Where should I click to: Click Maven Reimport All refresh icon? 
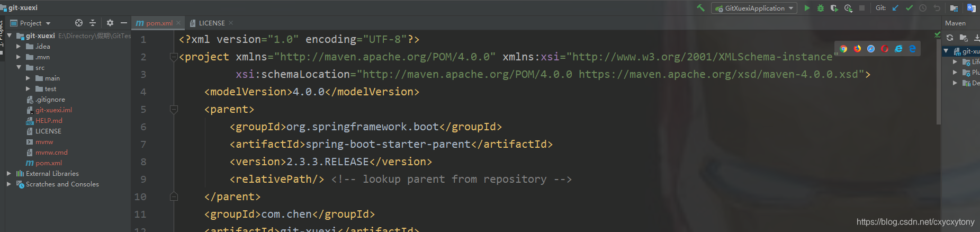tap(950, 38)
